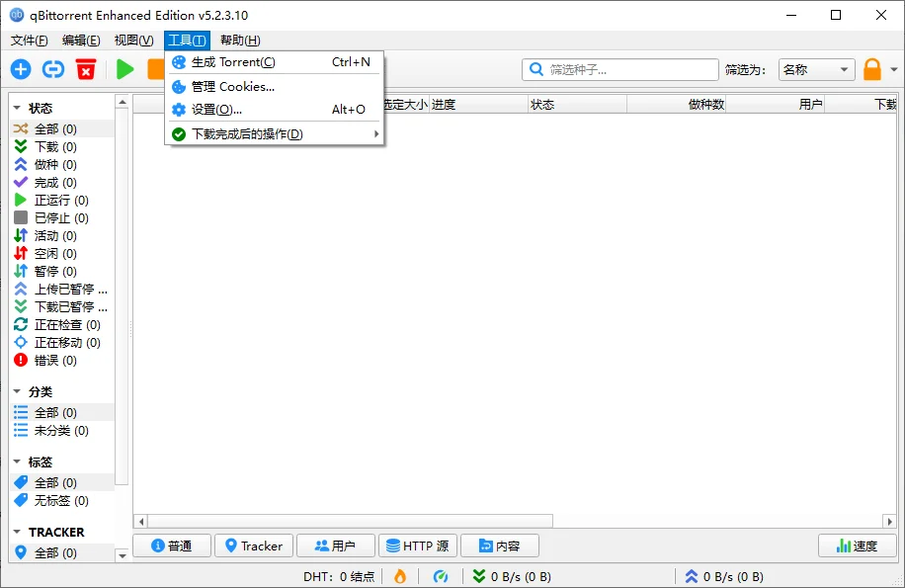Select the 上传已暂停 status filter
Viewport: 905px width, 588px height.
coord(62,290)
